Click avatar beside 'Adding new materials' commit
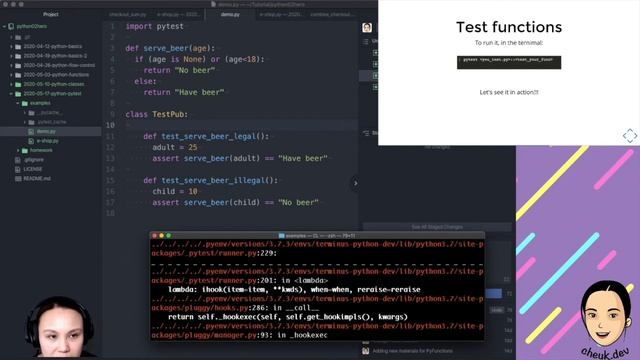The width and height of the screenshot is (640, 360). click(366, 351)
